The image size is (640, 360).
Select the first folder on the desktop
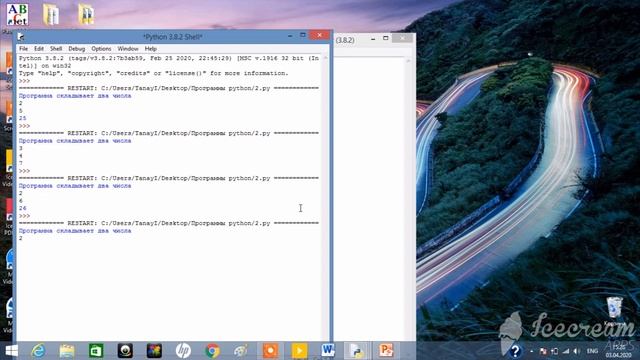click(51, 15)
